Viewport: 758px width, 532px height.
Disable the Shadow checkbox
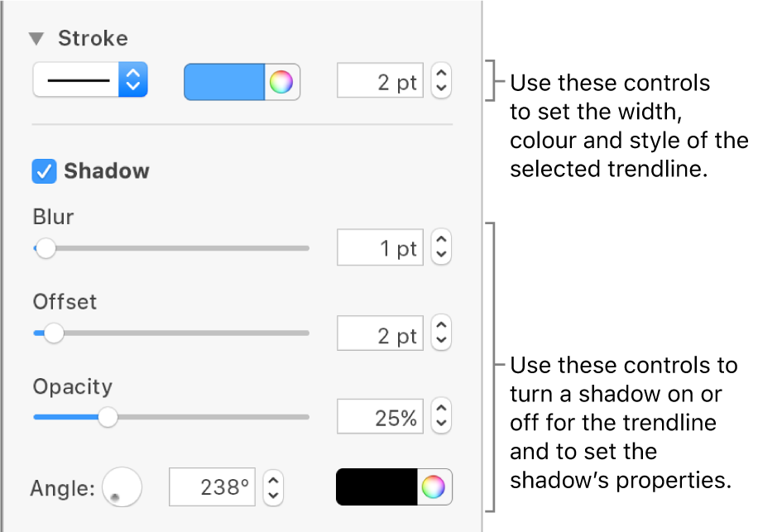tap(43, 171)
